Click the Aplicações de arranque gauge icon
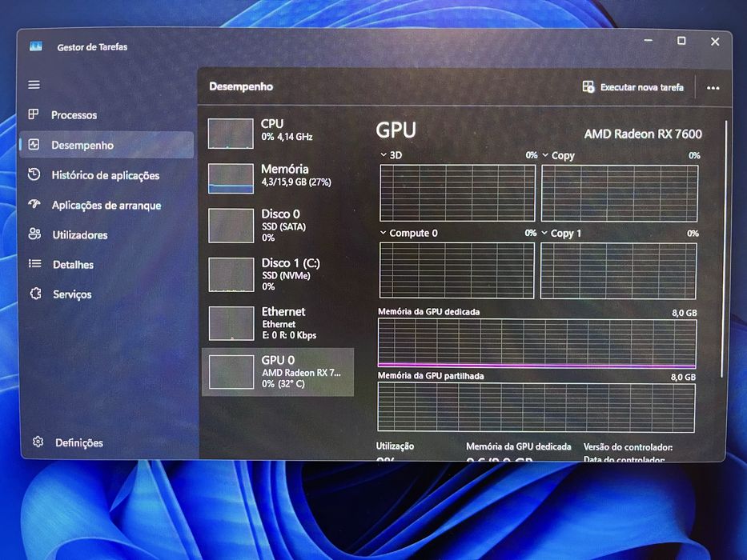The height and width of the screenshot is (560, 747). coord(34,204)
